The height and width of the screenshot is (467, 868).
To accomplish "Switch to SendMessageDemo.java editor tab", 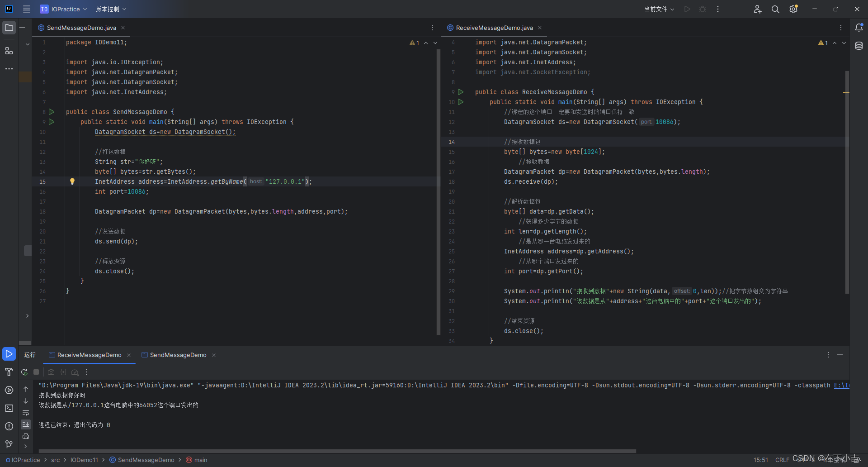I will [x=81, y=28].
